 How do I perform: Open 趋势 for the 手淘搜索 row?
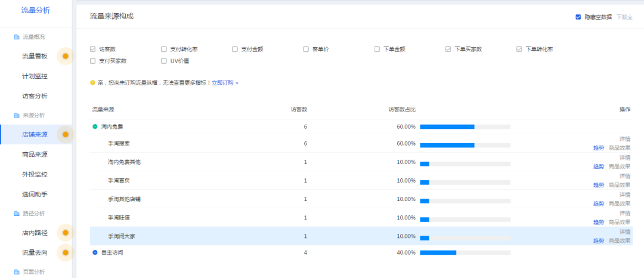tap(598, 148)
